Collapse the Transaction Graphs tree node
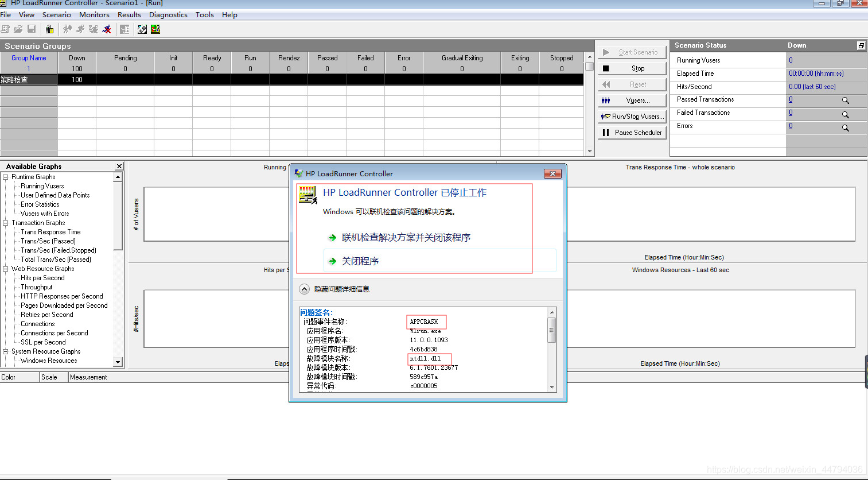Viewport: 868px width, 480px height. (x=6, y=223)
